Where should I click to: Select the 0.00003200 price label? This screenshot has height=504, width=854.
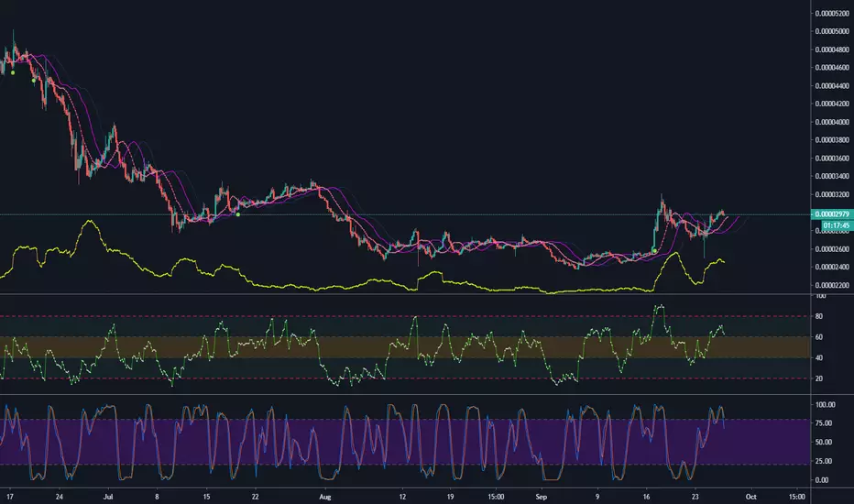click(x=832, y=194)
